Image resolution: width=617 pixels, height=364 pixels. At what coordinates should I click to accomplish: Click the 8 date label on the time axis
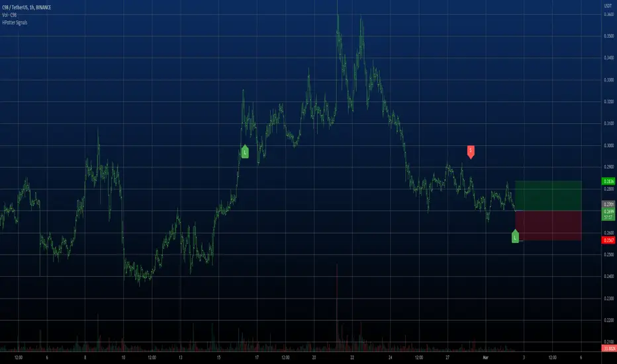(85, 357)
